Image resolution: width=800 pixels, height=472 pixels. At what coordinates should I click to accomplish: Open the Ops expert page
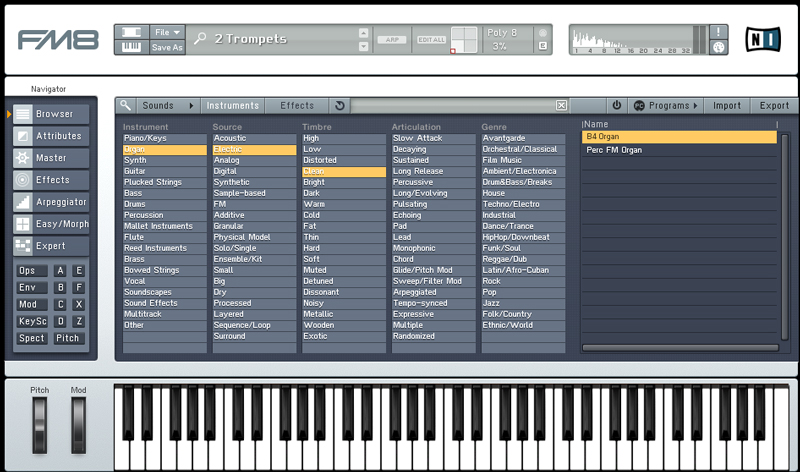tap(32, 271)
